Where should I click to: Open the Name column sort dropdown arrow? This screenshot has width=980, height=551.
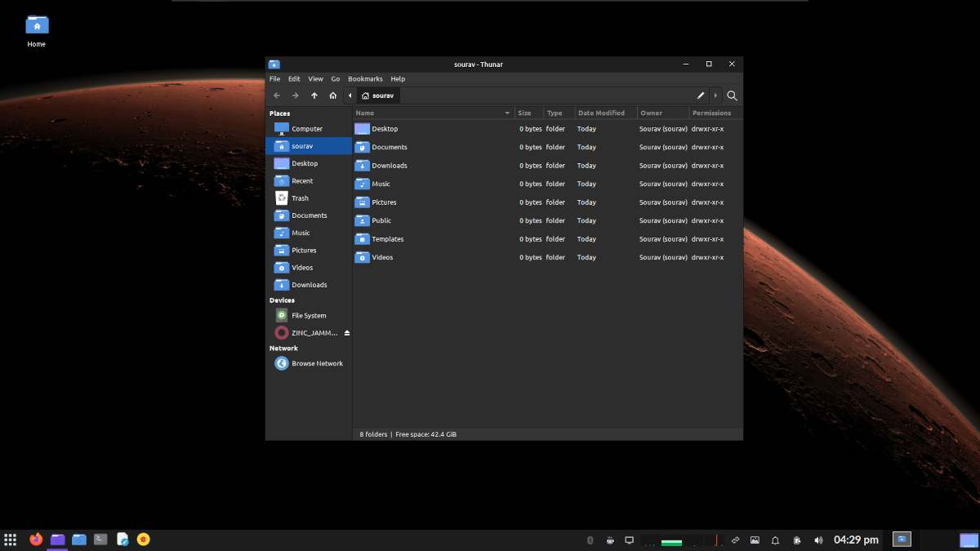(507, 113)
